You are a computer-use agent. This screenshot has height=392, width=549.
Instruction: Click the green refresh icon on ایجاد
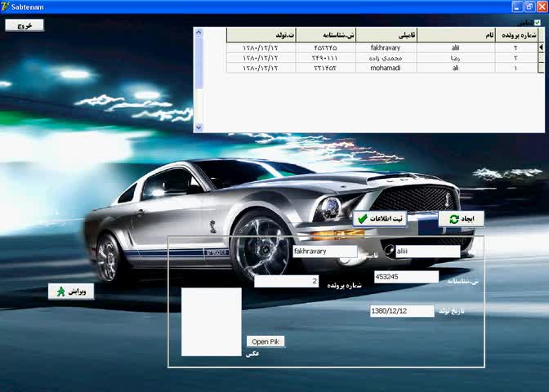454,219
